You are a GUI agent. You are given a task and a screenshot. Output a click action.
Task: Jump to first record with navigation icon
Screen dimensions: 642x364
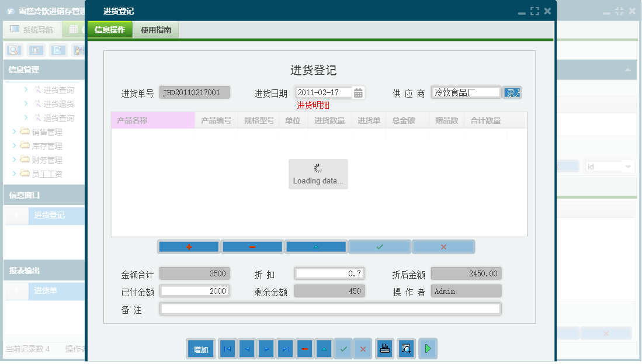227,349
